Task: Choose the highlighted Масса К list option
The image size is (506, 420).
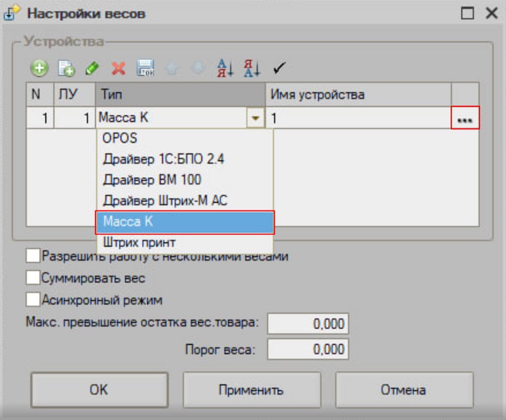Action: coord(185,222)
